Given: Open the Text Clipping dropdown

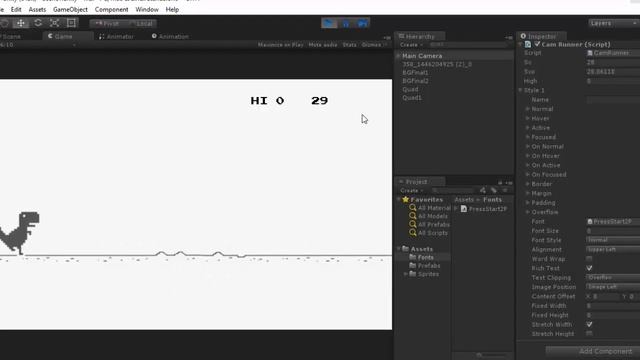Looking at the screenshot, I should tap(613, 278).
